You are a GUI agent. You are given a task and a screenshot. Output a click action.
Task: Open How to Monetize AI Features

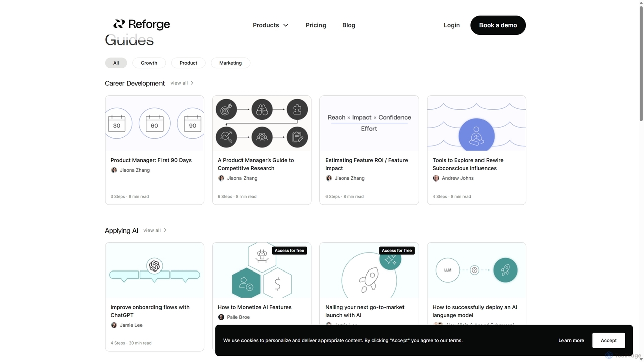[x=255, y=307]
